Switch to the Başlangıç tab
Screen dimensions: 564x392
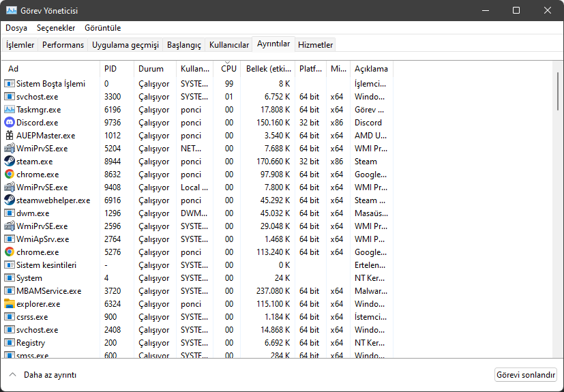[184, 45]
